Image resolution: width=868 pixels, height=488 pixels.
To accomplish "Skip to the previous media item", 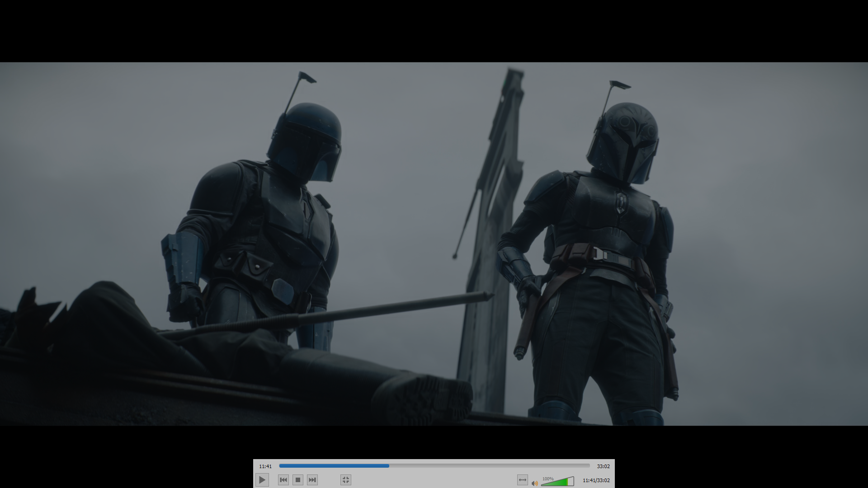I will 283,480.
